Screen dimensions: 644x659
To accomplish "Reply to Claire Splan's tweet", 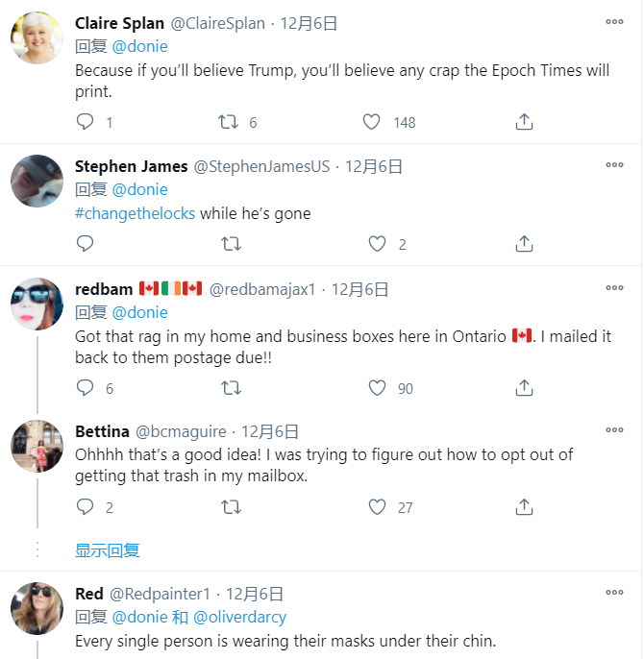I will point(86,122).
